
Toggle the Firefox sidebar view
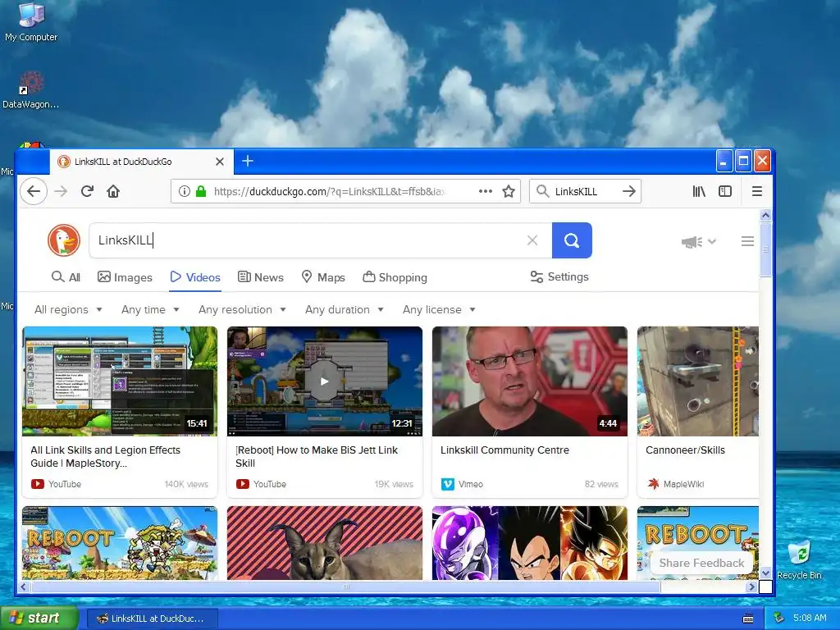[725, 191]
